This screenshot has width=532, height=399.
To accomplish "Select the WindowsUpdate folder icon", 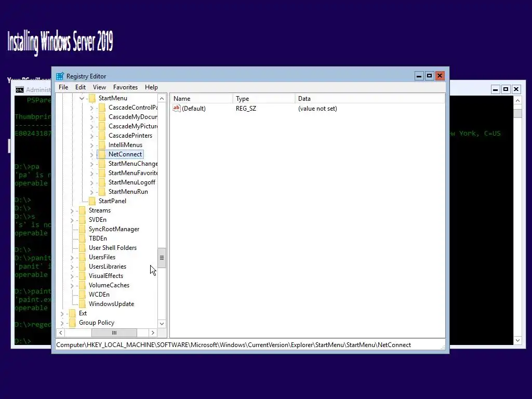I will (82, 304).
